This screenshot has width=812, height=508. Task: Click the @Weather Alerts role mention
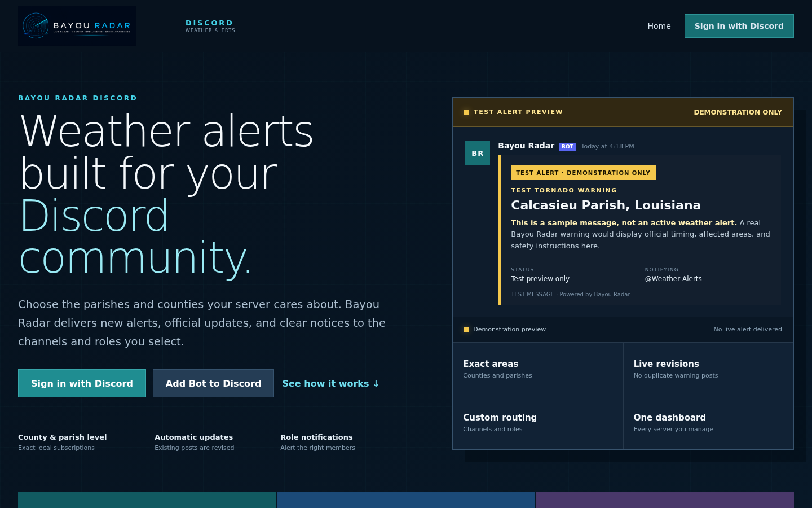pos(673,279)
